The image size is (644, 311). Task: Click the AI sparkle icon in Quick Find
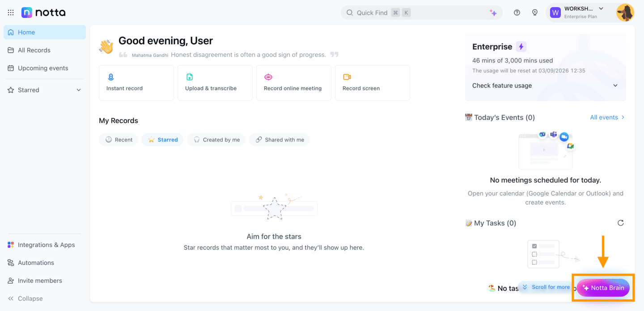pos(493,13)
